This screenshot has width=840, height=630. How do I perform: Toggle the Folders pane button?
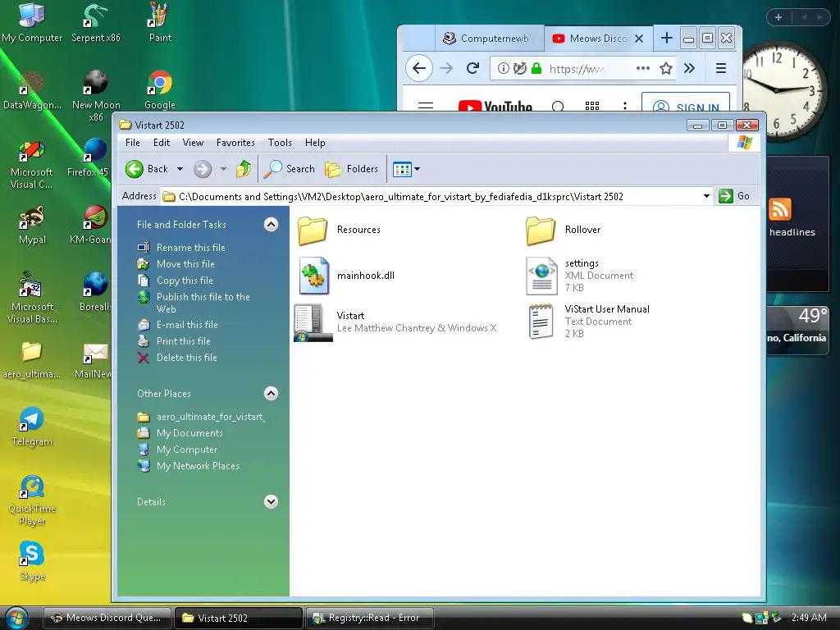(351, 169)
